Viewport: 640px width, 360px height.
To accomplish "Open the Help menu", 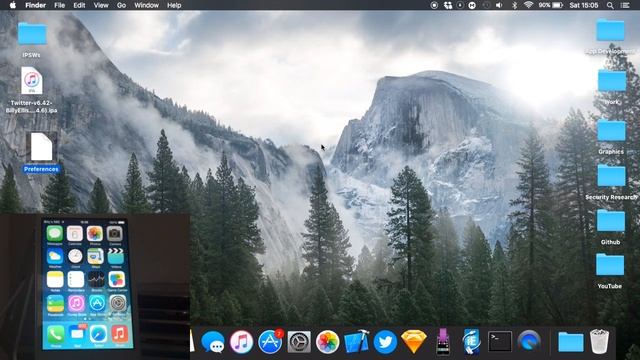I will [174, 5].
